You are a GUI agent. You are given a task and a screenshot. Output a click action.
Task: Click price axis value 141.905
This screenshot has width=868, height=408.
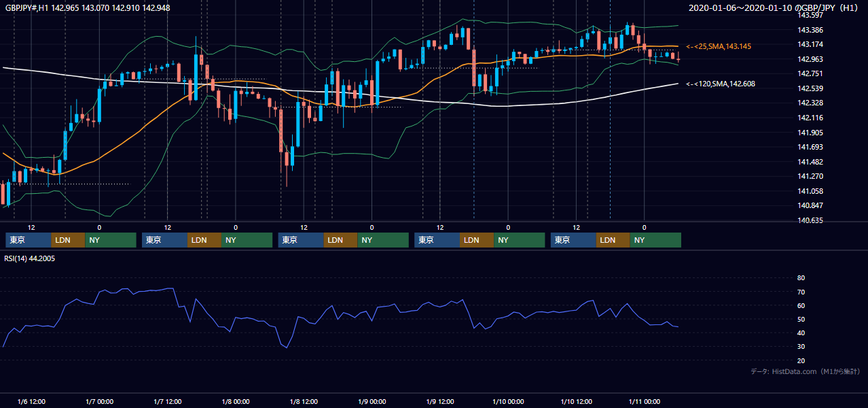810,133
